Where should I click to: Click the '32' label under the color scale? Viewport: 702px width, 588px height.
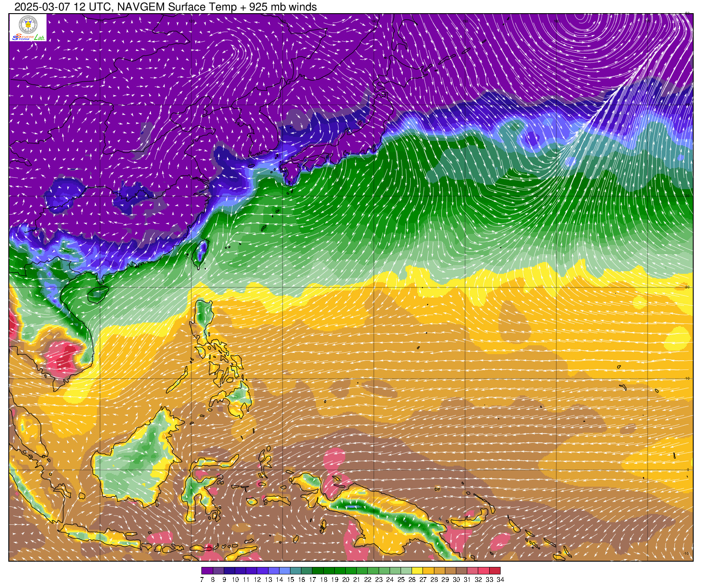click(x=478, y=579)
